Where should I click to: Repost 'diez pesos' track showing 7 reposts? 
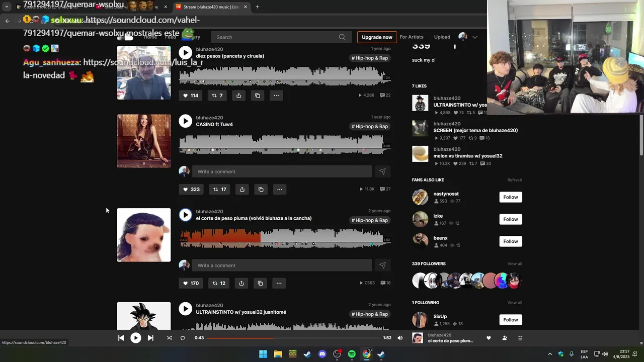(217, 96)
